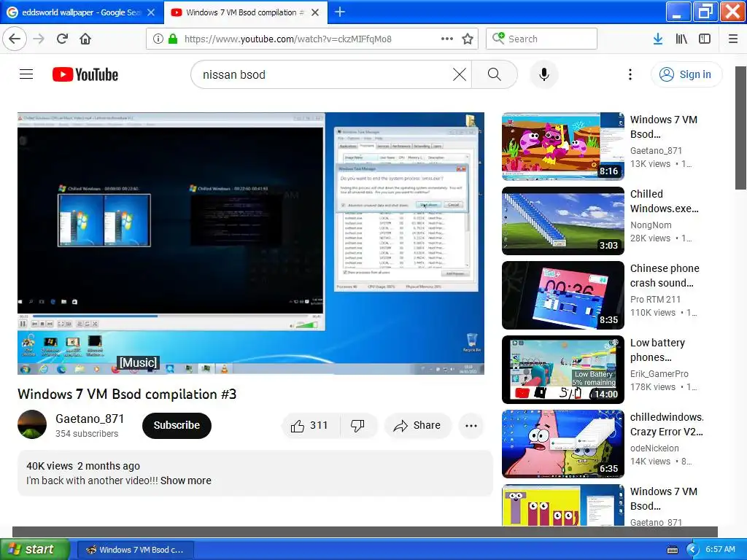Open page actions three-dot menu in address bar

(x=447, y=39)
